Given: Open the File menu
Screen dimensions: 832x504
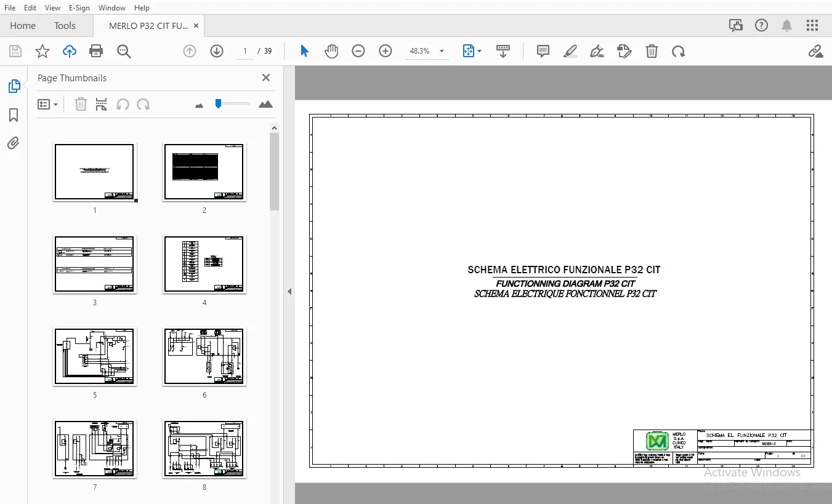Looking at the screenshot, I should point(10,8).
